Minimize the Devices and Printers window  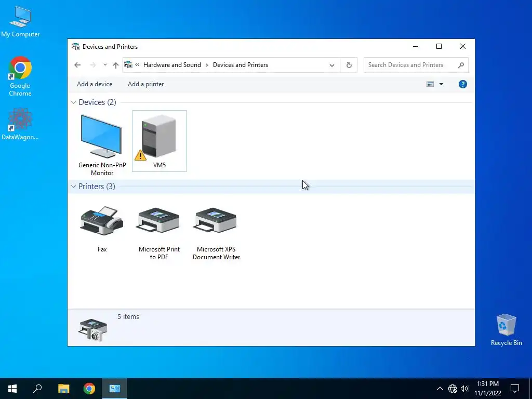pos(415,46)
